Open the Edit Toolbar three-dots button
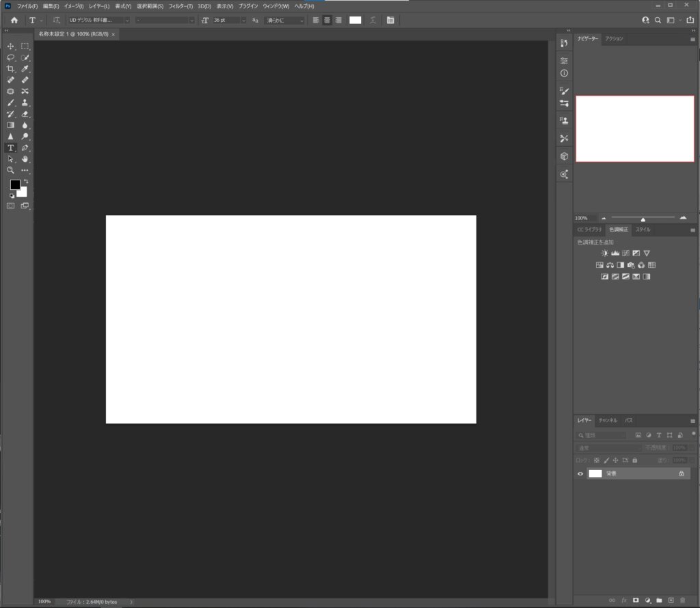The width and height of the screenshot is (700, 608). pyautogui.click(x=25, y=170)
